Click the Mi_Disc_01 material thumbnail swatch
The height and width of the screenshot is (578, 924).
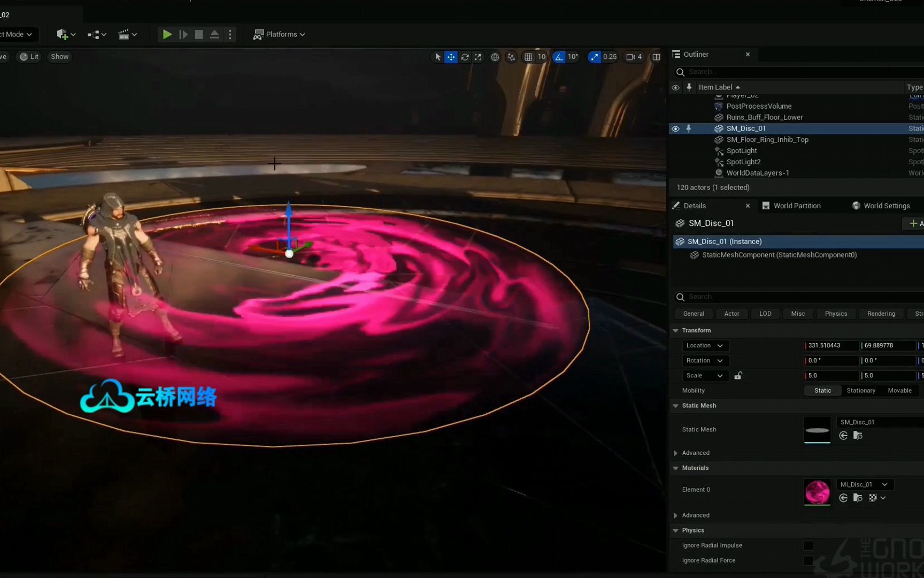pos(817,492)
